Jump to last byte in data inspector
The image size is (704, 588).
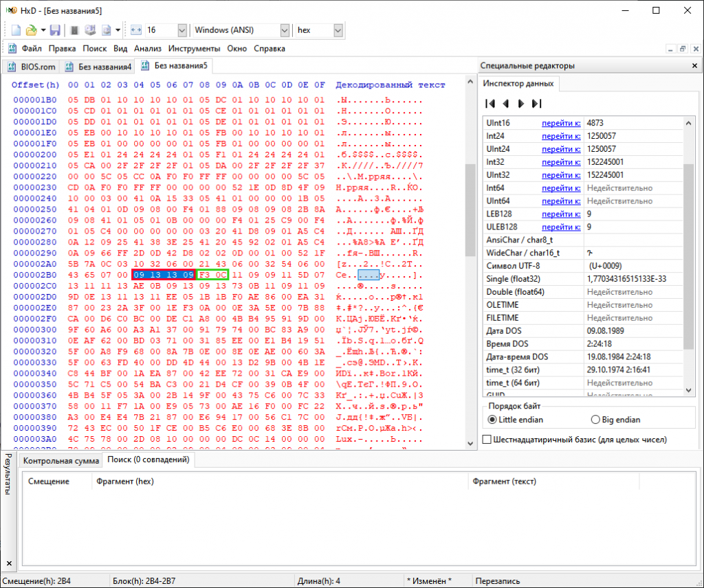click(536, 104)
